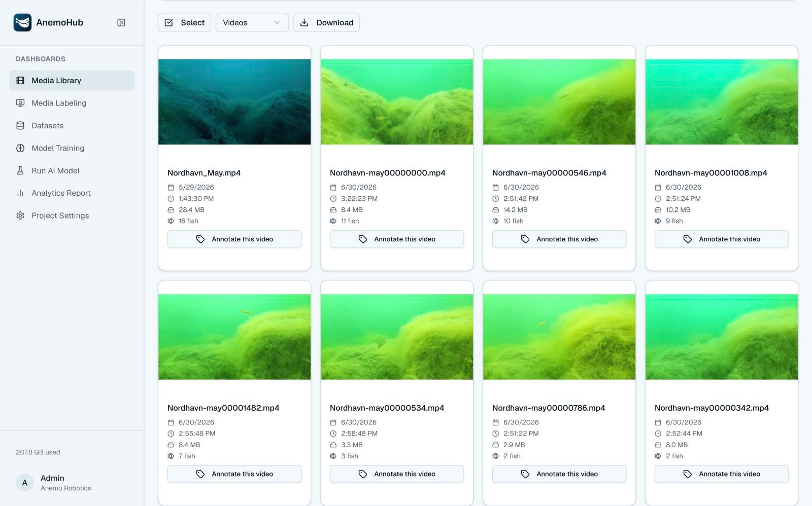This screenshot has width=812, height=506.
Task: Open the Videos filter dropdown
Action: coord(252,22)
